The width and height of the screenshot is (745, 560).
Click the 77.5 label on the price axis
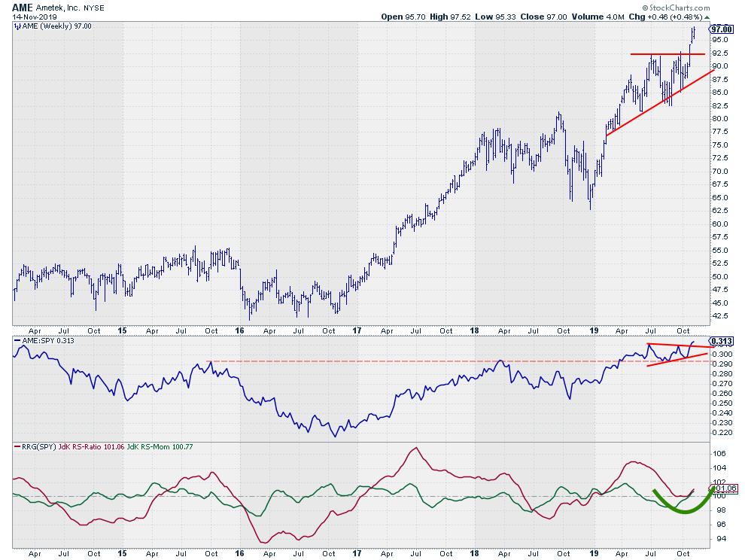coord(719,132)
